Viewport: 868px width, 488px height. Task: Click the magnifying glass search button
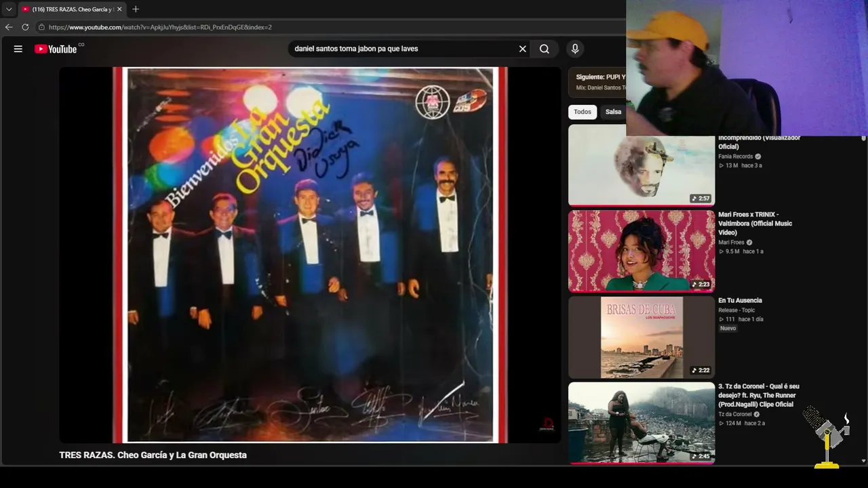[545, 49]
